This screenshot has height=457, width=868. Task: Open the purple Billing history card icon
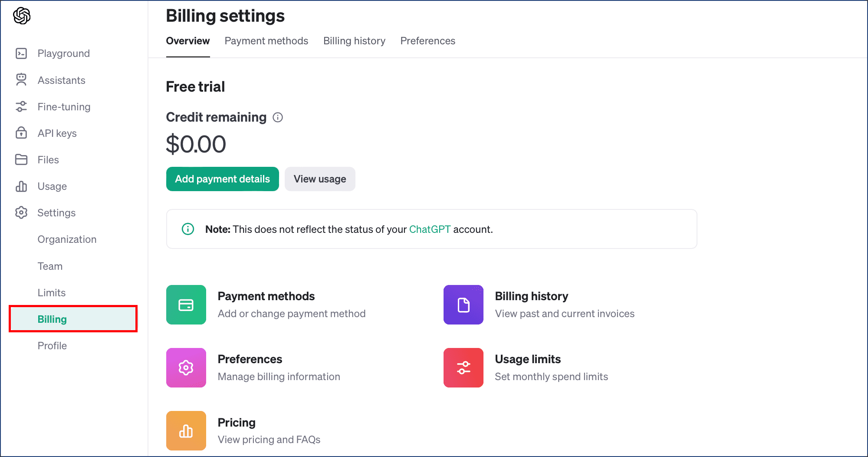pyautogui.click(x=464, y=305)
